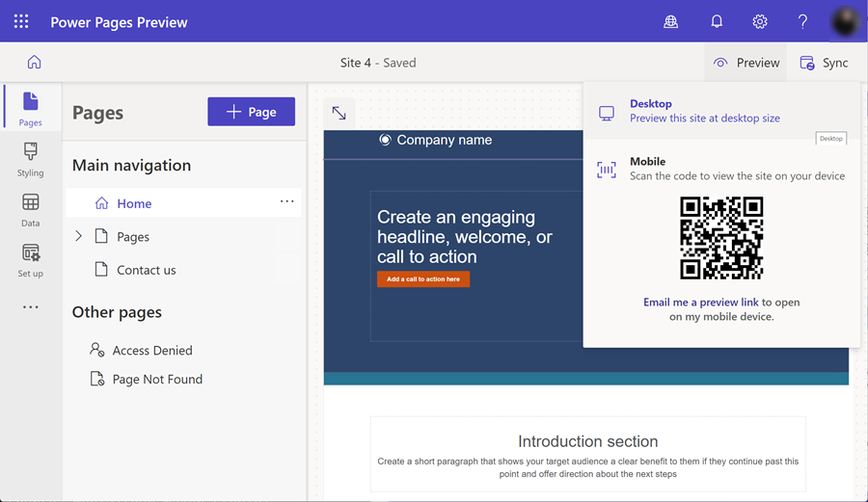Open the Styling workspace

point(31,160)
